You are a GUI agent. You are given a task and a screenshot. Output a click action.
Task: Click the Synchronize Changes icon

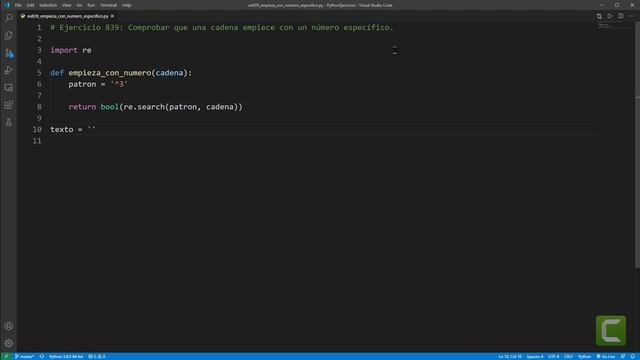tap(42, 356)
